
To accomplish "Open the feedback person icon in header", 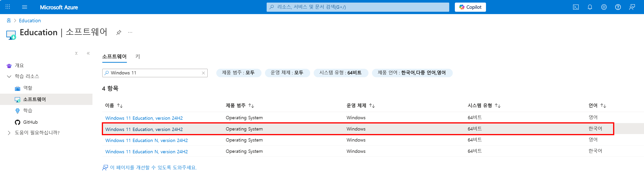I will (632, 7).
